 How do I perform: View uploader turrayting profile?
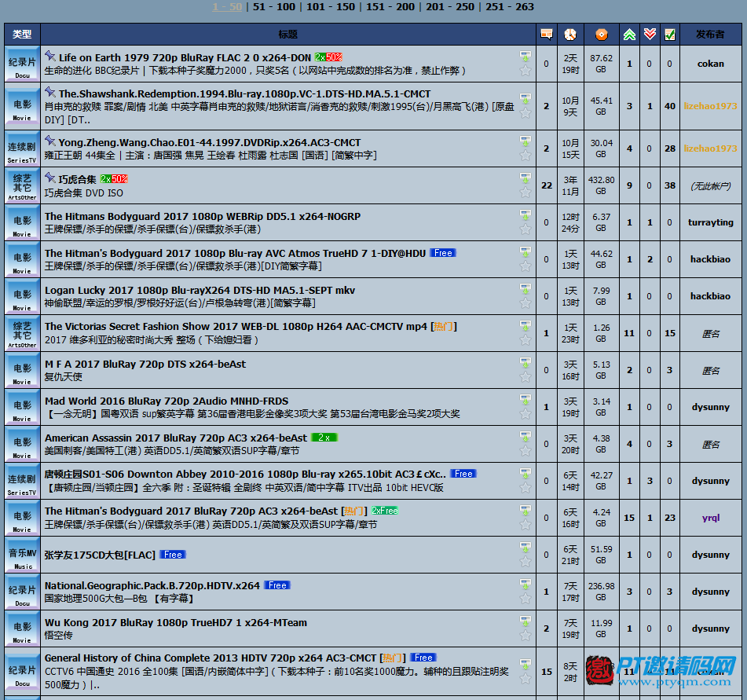click(x=710, y=222)
